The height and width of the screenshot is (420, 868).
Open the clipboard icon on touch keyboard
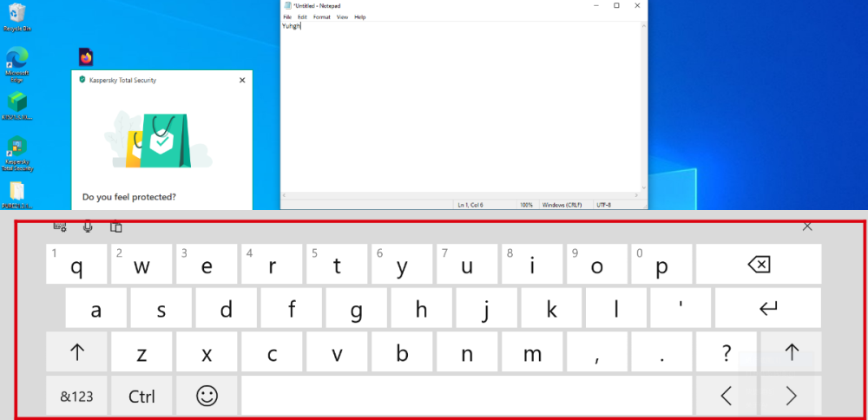point(115,226)
